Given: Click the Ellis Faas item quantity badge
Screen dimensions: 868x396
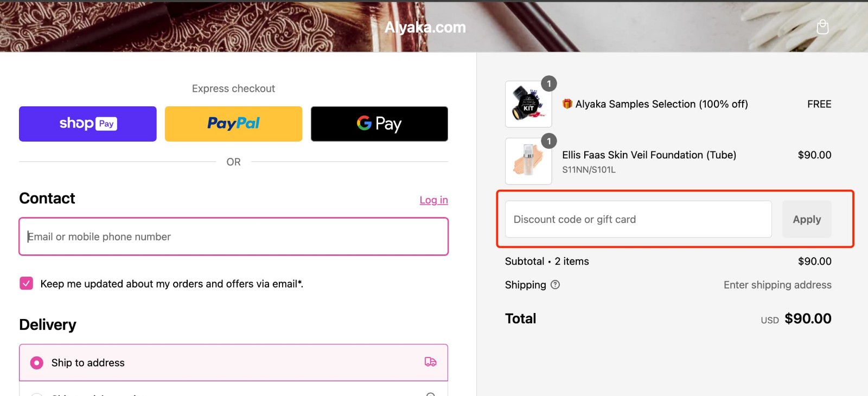Looking at the screenshot, I should (x=548, y=141).
